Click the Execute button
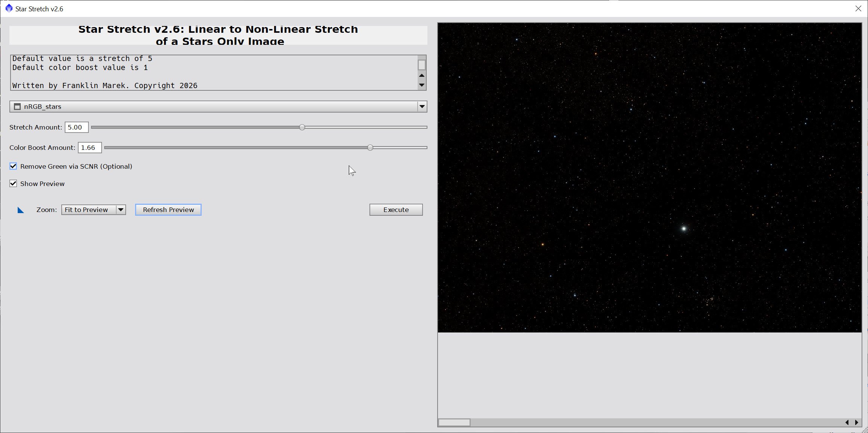This screenshot has height=433, width=868. click(x=396, y=210)
